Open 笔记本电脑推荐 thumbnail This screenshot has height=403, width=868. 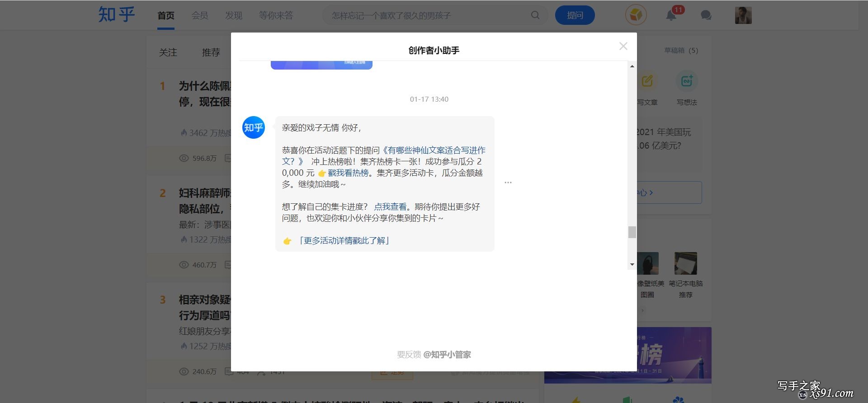point(686,263)
